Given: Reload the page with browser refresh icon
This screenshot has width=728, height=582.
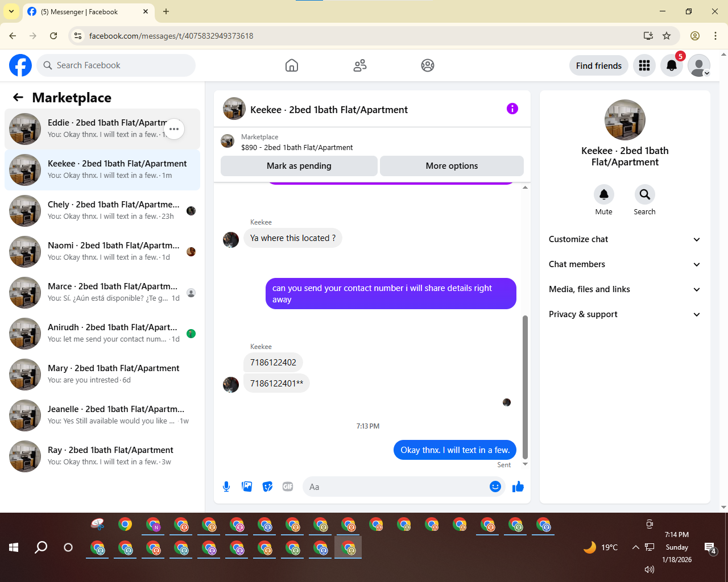Looking at the screenshot, I should coord(53,36).
